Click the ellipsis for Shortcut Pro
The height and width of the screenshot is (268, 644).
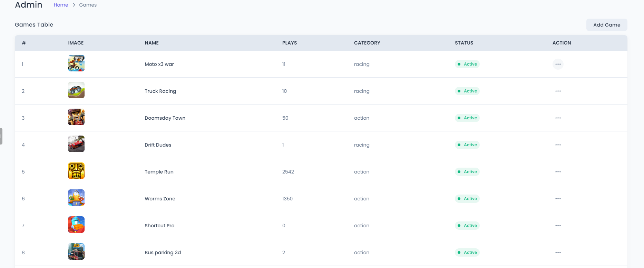pyautogui.click(x=558, y=226)
